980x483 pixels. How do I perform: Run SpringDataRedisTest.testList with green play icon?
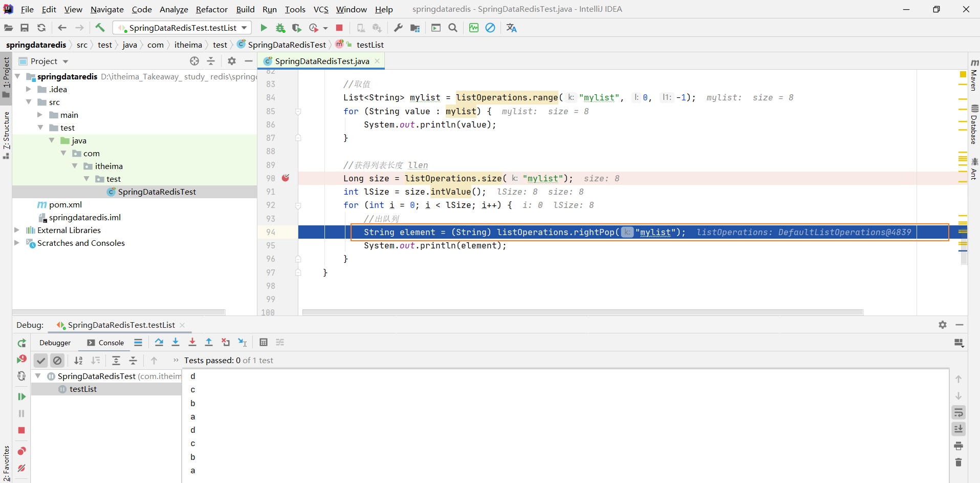(x=264, y=28)
